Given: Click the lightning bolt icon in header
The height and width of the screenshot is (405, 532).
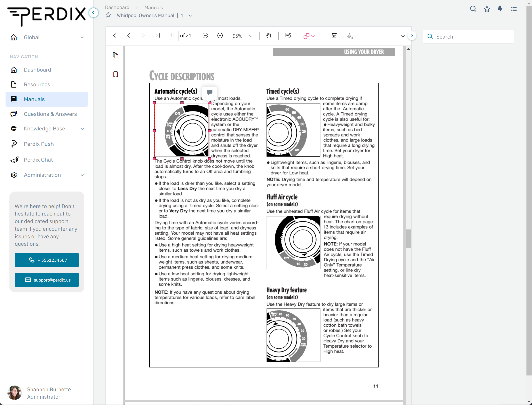Looking at the screenshot, I should (500, 9).
